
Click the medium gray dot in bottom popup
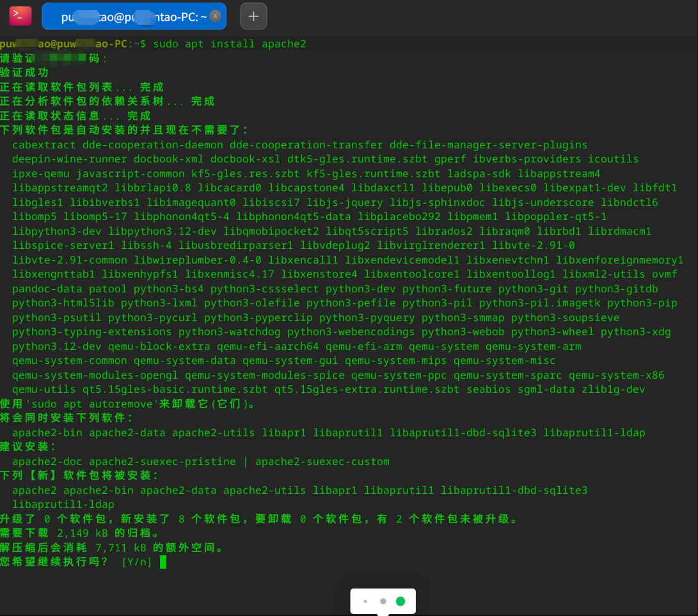pos(383,601)
